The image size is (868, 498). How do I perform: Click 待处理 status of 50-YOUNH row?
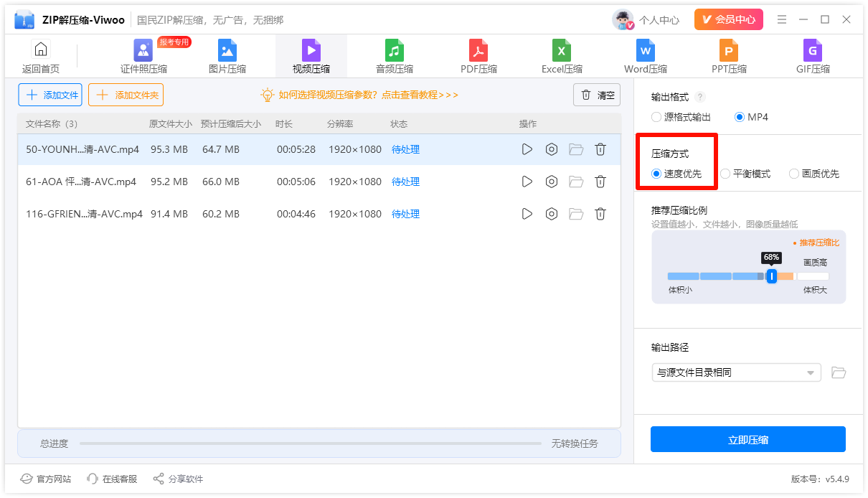click(405, 149)
